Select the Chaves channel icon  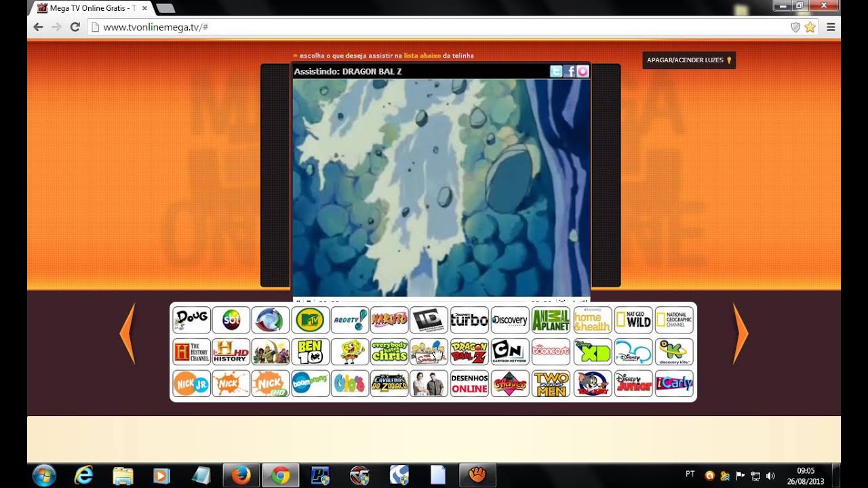(x=510, y=384)
